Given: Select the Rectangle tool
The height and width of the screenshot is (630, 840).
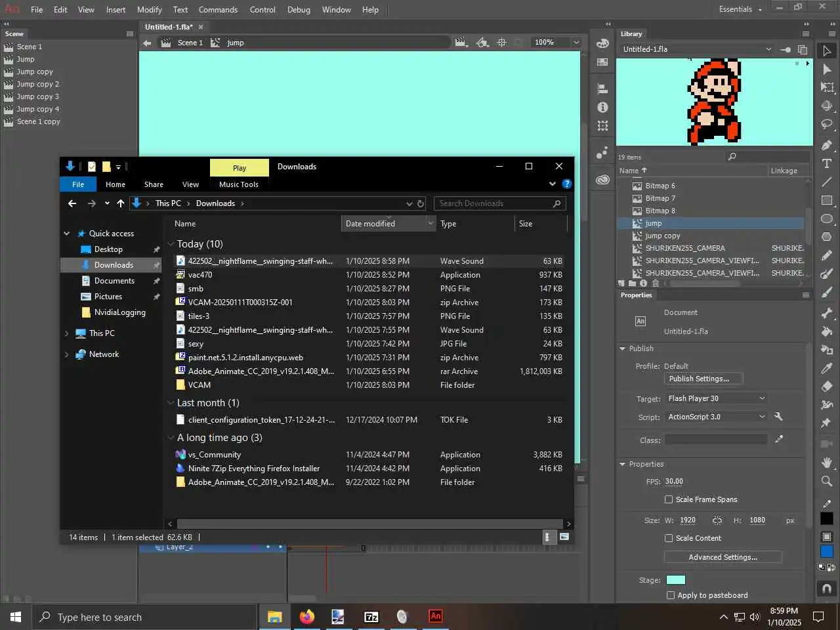Looking at the screenshot, I should point(827,200).
